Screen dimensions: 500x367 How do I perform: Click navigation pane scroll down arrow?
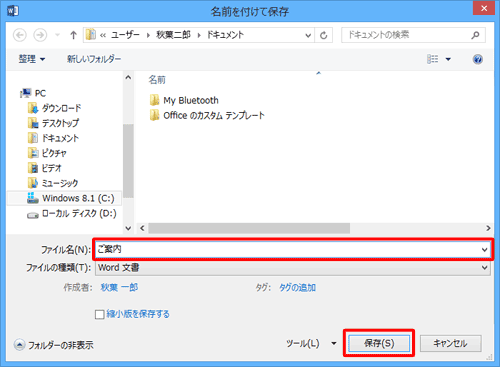click(128, 228)
